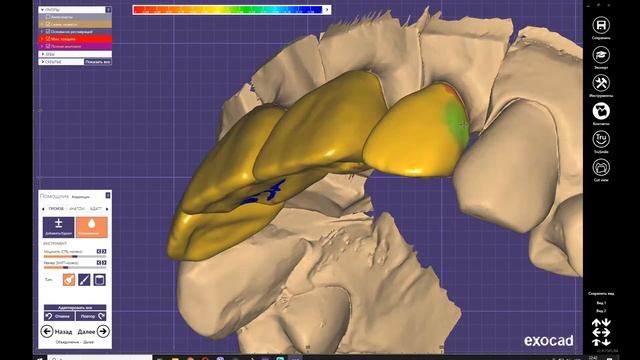Viewport: 640px width, 360px height.
Task: Click the distance color scale bar
Action: (x=228, y=10)
